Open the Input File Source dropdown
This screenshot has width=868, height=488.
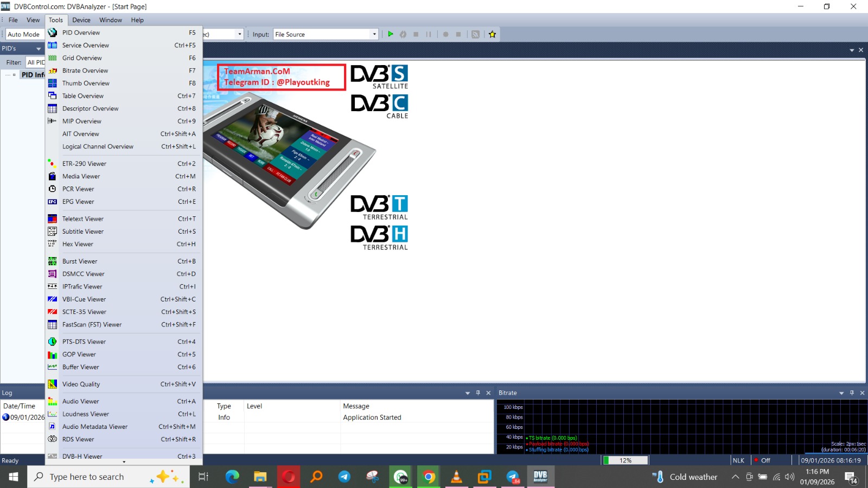[x=374, y=34]
